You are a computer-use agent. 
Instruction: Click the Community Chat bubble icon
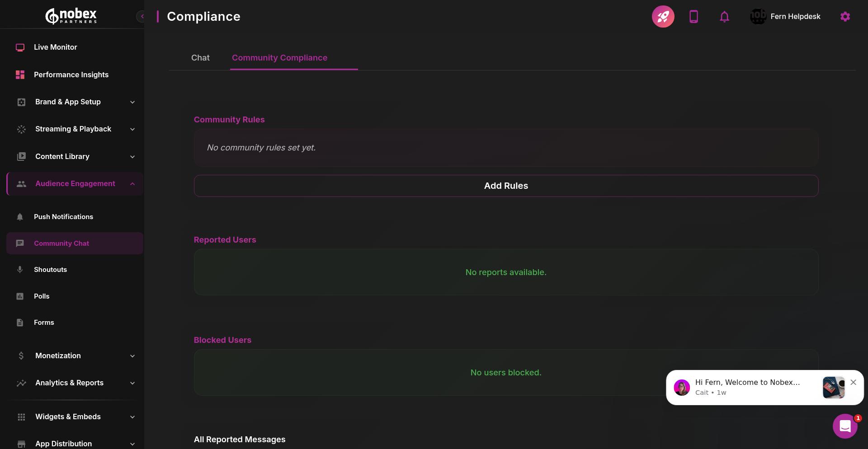(x=20, y=243)
